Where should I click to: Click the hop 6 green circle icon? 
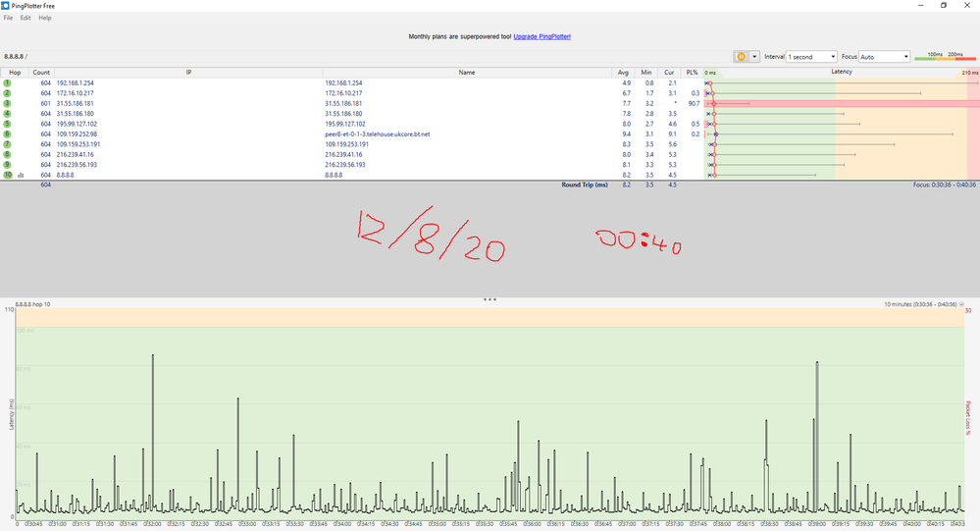[x=7, y=133]
